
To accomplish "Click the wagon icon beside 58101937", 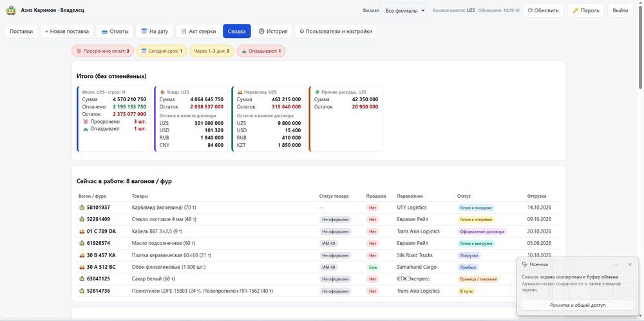I will click(x=81, y=208).
